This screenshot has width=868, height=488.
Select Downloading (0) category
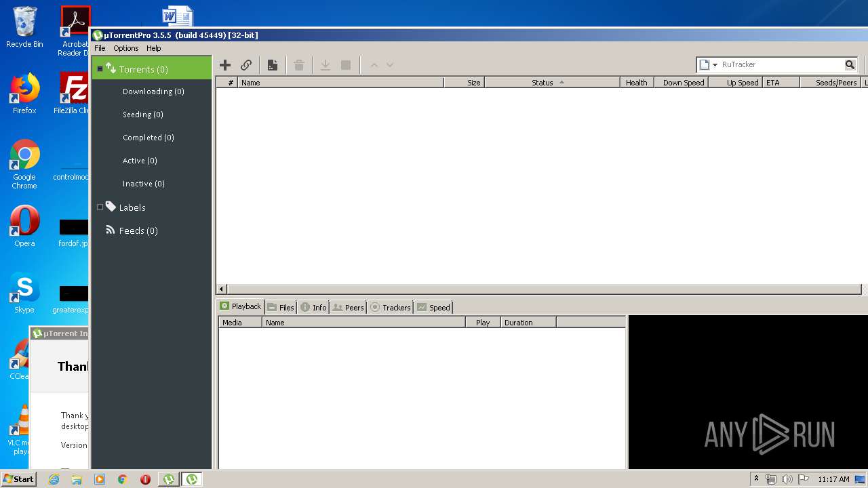tap(153, 91)
